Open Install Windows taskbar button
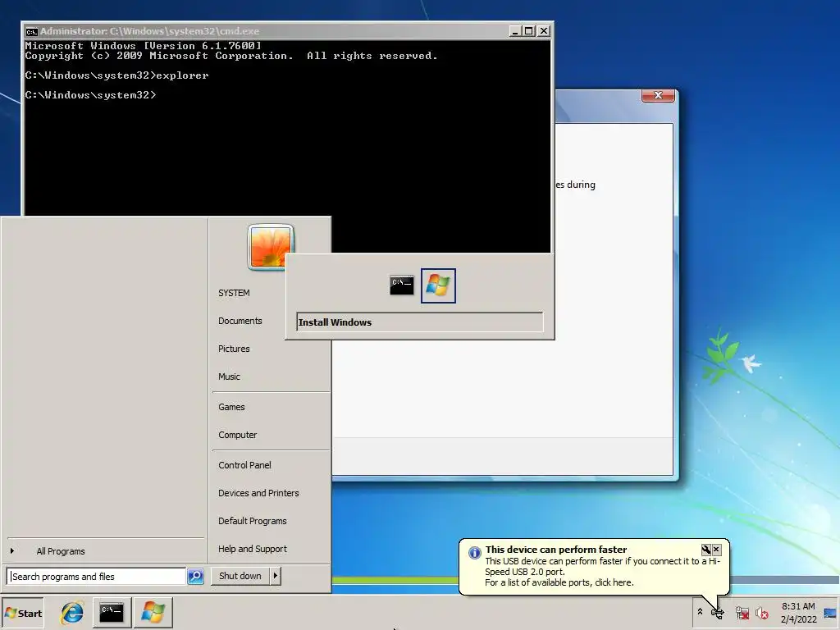This screenshot has width=840, height=630. pyautogui.click(x=153, y=612)
